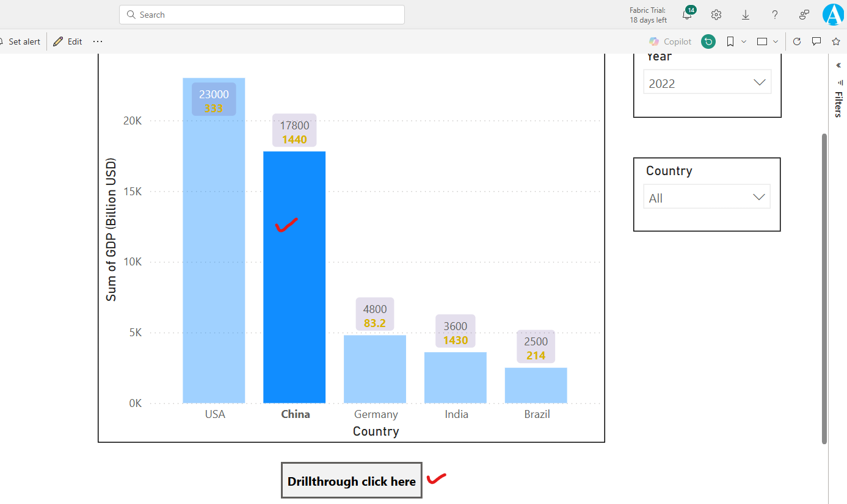Click the Feedback people icon
This screenshot has height=504, width=847.
click(x=804, y=15)
